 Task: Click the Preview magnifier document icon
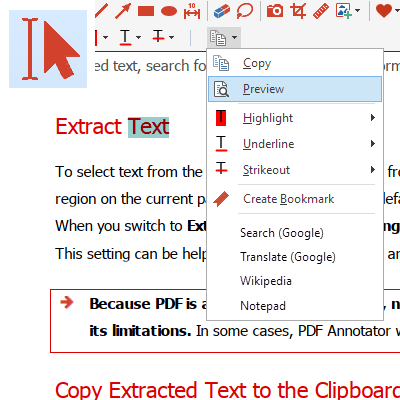[x=221, y=89]
